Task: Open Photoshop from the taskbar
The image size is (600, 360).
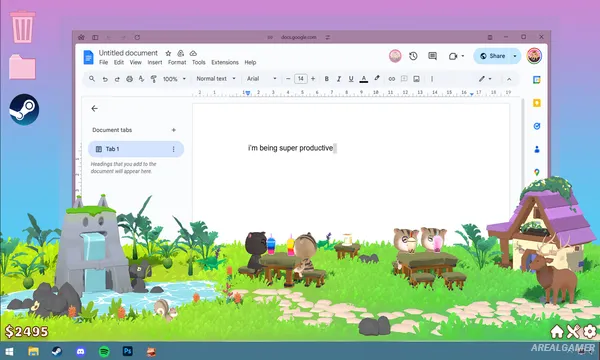Action: click(x=127, y=351)
